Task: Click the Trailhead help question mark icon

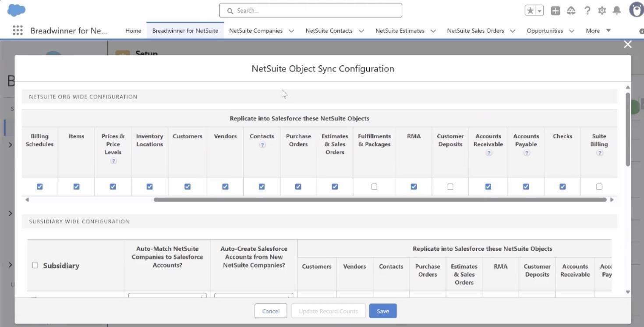Action: (587, 10)
